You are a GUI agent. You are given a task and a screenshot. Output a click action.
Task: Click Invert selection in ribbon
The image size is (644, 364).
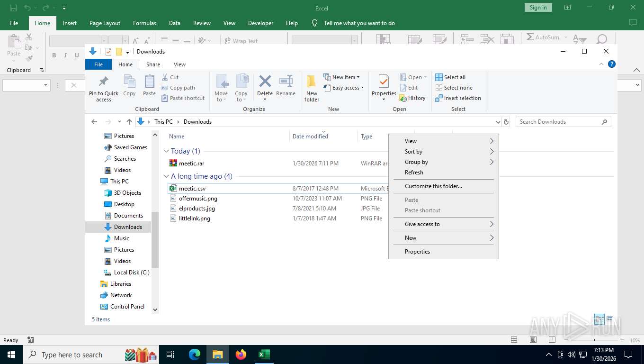click(458, 98)
